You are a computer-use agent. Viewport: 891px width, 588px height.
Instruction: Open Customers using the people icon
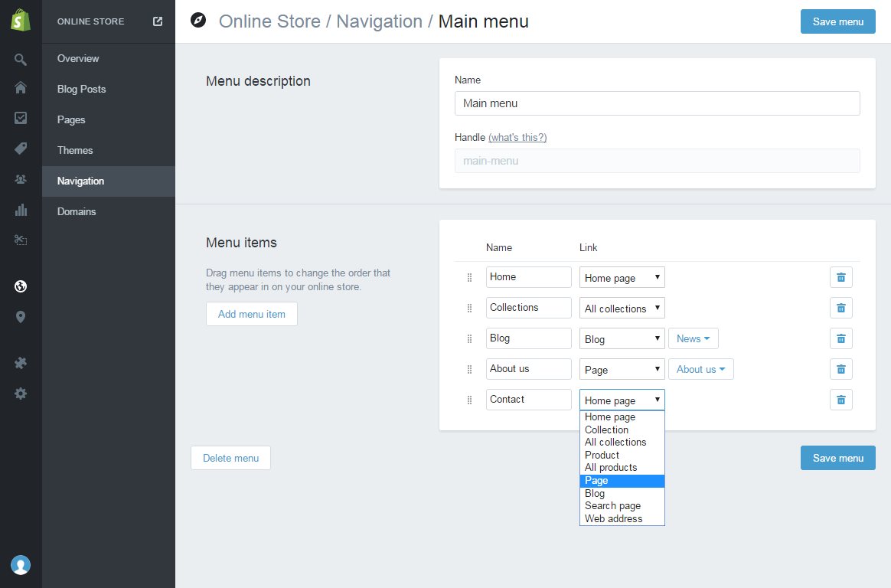[x=21, y=179]
